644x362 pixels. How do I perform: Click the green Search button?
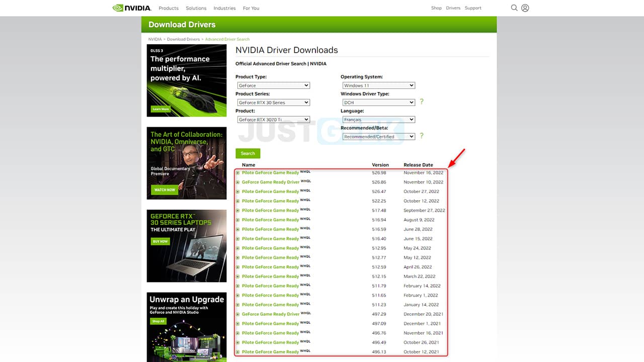coord(248,153)
